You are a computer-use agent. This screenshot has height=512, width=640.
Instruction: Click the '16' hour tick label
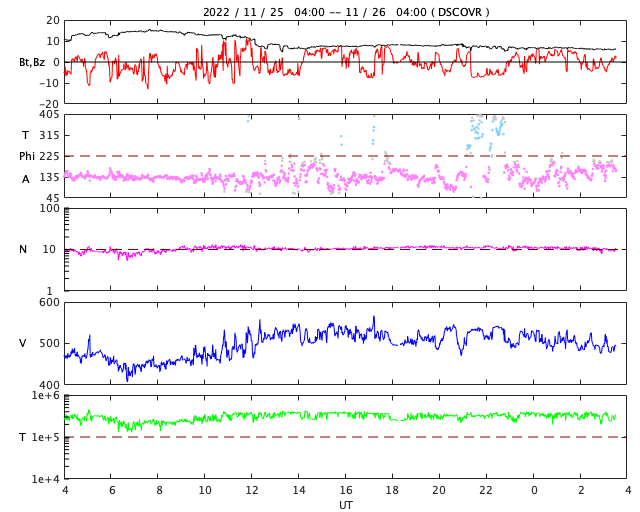345,490
